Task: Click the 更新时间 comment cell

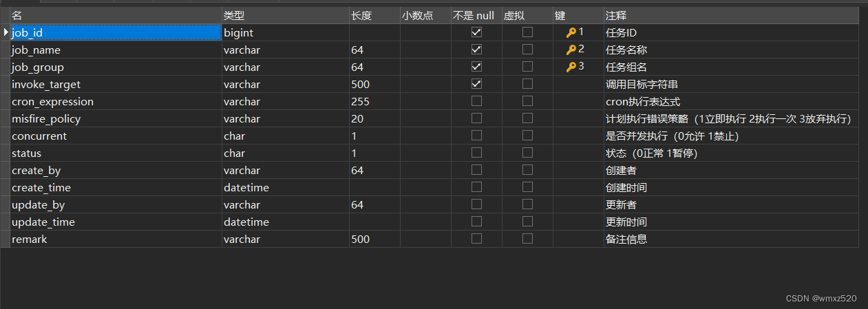Action: 731,222
